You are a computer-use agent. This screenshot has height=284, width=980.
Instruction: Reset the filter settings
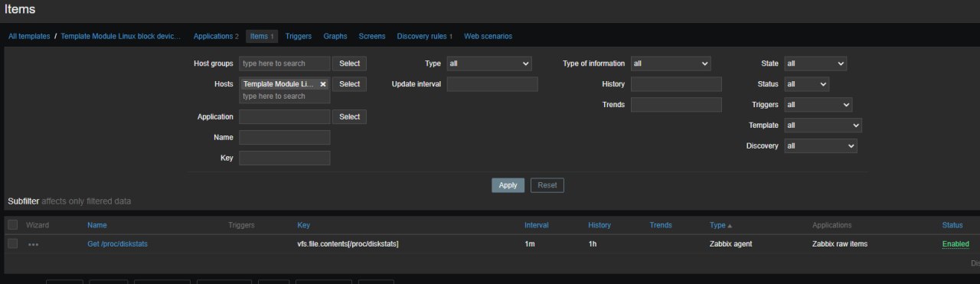547,185
